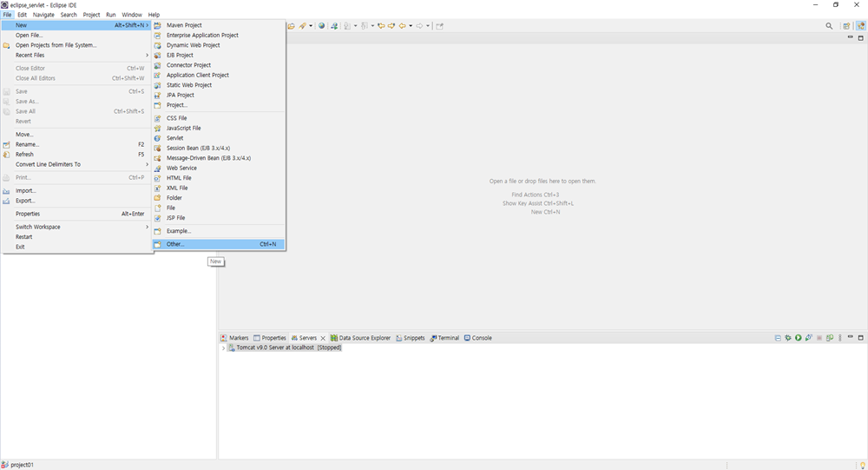This screenshot has width=868, height=470.
Task: Select Export... from File menu
Action: 76,201
